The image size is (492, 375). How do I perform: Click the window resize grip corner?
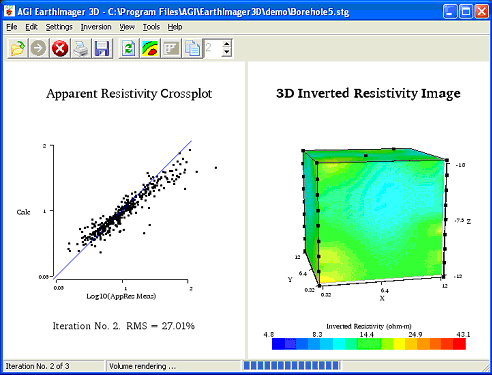[486, 367]
